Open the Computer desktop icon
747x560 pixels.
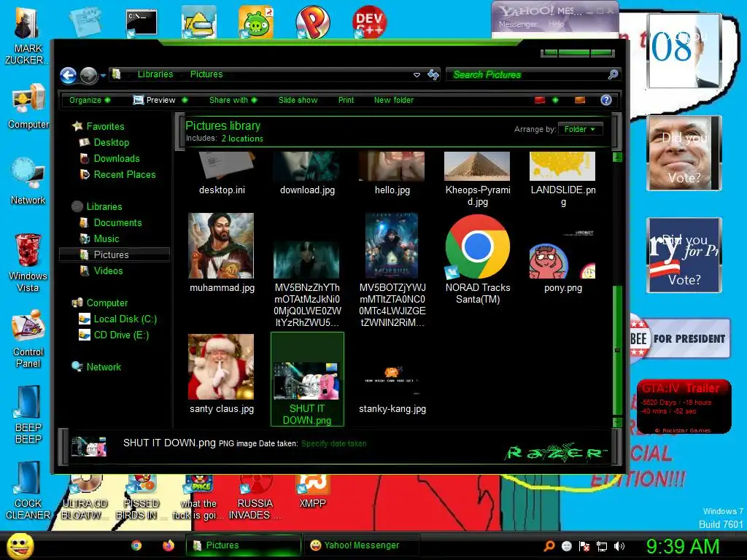[28, 106]
